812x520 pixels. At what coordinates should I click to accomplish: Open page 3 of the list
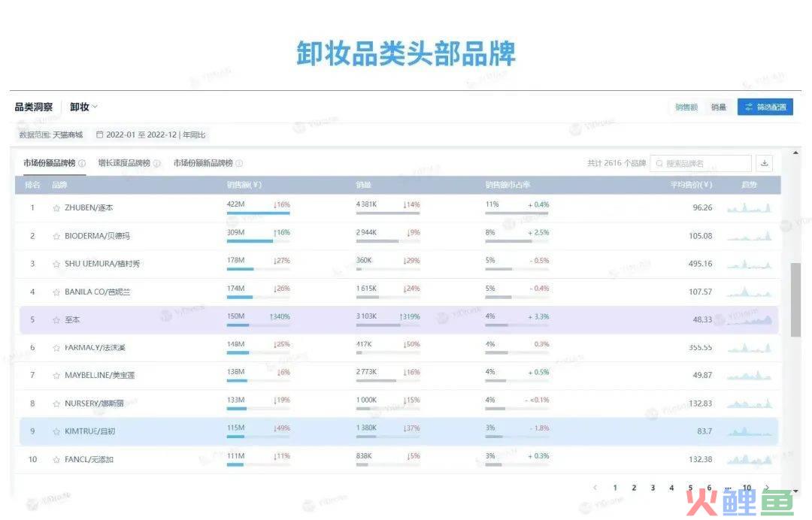click(653, 488)
